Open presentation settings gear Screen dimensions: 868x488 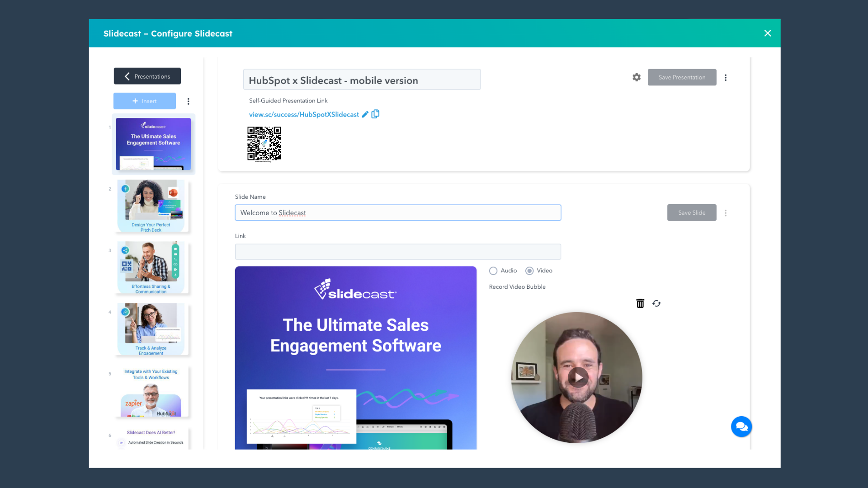[637, 77]
